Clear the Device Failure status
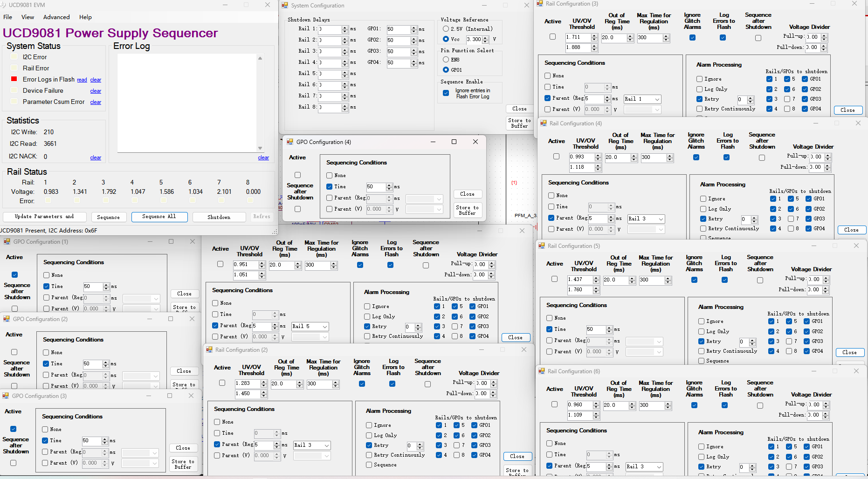The width and height of the screenshot is (868, 479). [x=96, y=91]
